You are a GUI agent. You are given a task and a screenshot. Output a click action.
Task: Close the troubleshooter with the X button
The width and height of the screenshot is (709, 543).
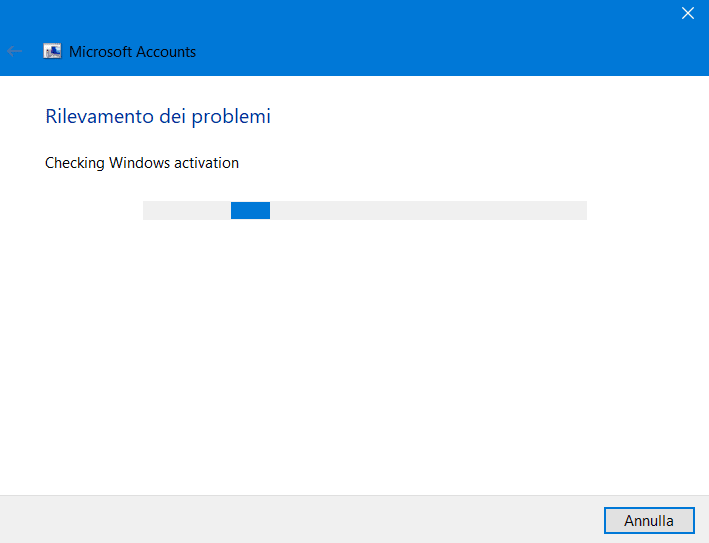687,13
